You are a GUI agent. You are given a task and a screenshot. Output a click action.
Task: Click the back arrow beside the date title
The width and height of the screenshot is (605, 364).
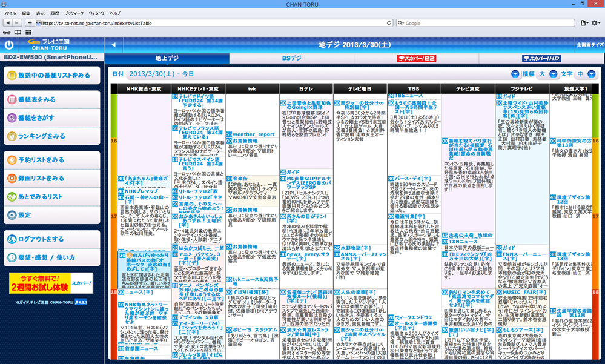pos(113,45)
